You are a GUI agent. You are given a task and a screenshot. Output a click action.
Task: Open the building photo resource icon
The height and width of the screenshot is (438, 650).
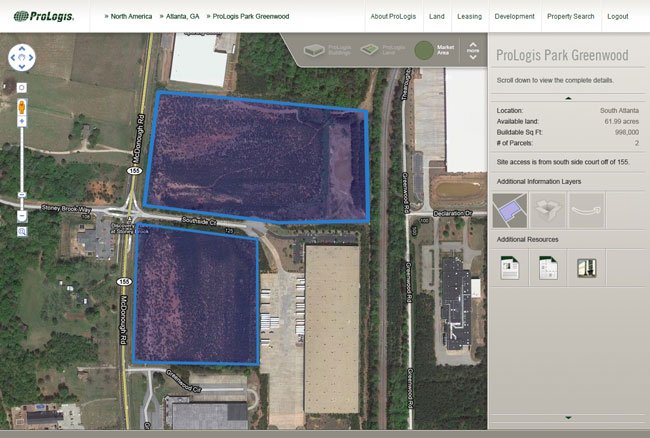coord(587,268)
